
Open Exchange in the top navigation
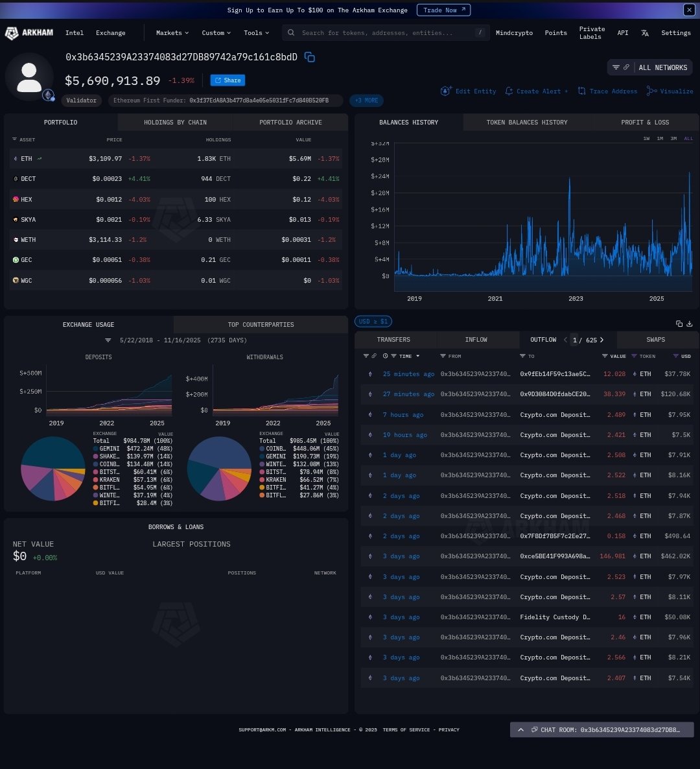click(x=110, y=33)
